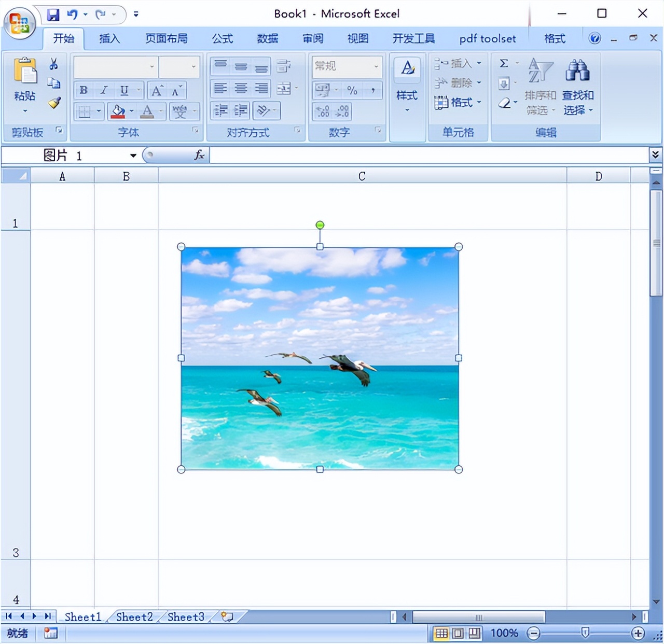Open the 页面布局 ribbon tab
Viewport: 664px width, 644px height.
pos(166,38)
